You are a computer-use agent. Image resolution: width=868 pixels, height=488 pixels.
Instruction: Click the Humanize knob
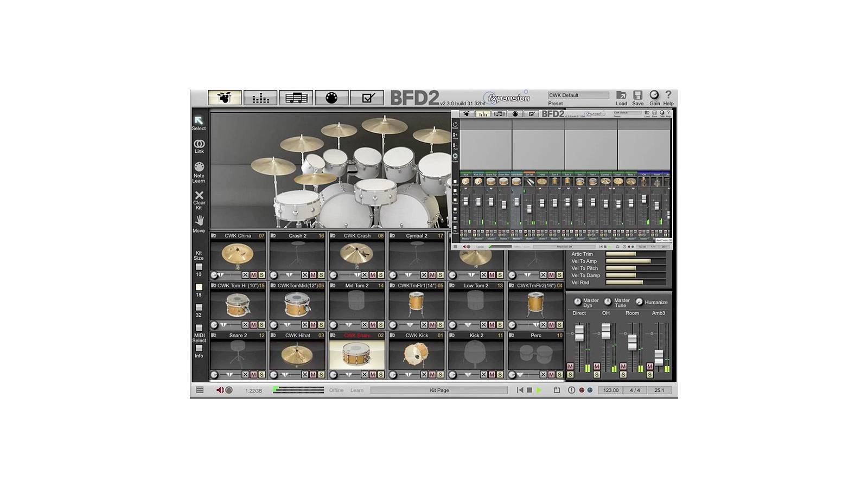639,302
